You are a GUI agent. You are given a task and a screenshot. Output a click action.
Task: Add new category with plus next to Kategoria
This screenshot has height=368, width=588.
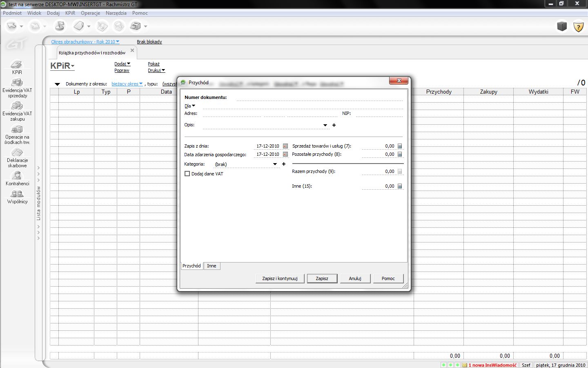click(284, 164)
